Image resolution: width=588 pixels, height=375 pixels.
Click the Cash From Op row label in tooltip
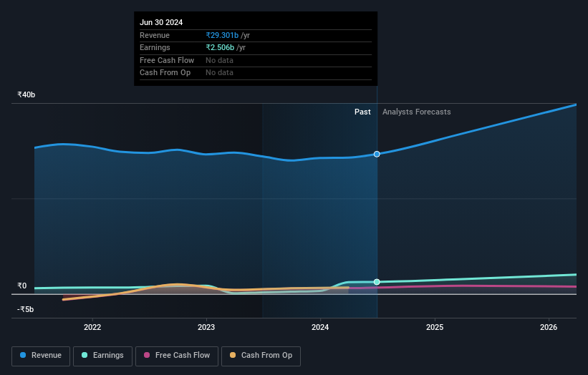click(x=165, y=73)
